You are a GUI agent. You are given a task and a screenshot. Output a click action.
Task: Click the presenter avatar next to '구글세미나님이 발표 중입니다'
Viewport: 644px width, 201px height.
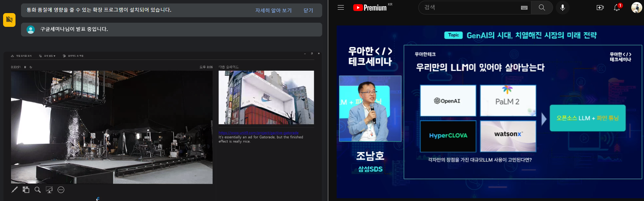pyautogui.click(x=31, y=30)
